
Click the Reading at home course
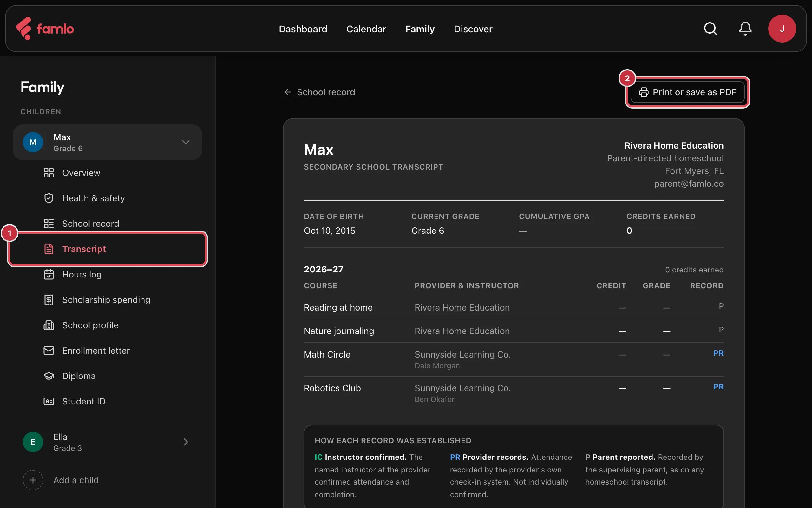[338, 307]
